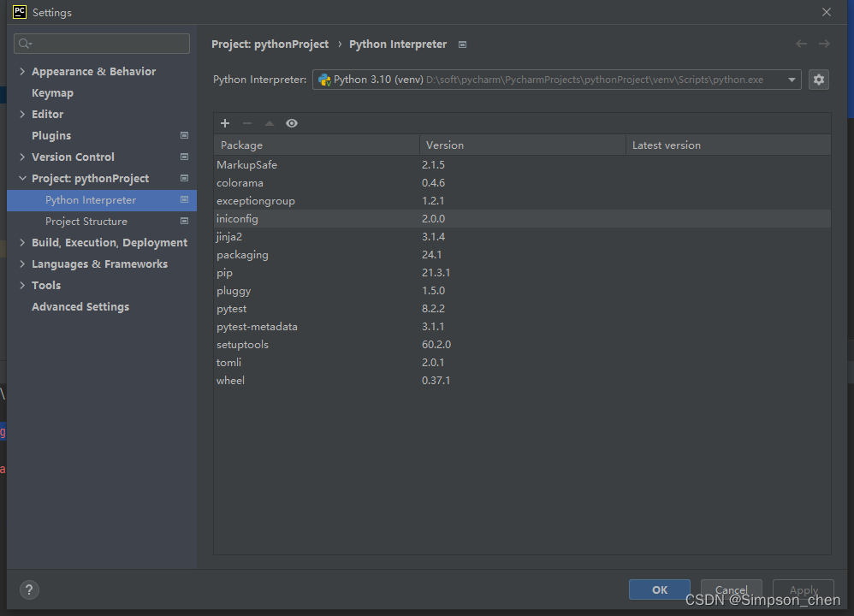The width and height of the screenshot is (854, 616).
Task: Click Python logo in interpreter field
Action: (x=324, y=80)
